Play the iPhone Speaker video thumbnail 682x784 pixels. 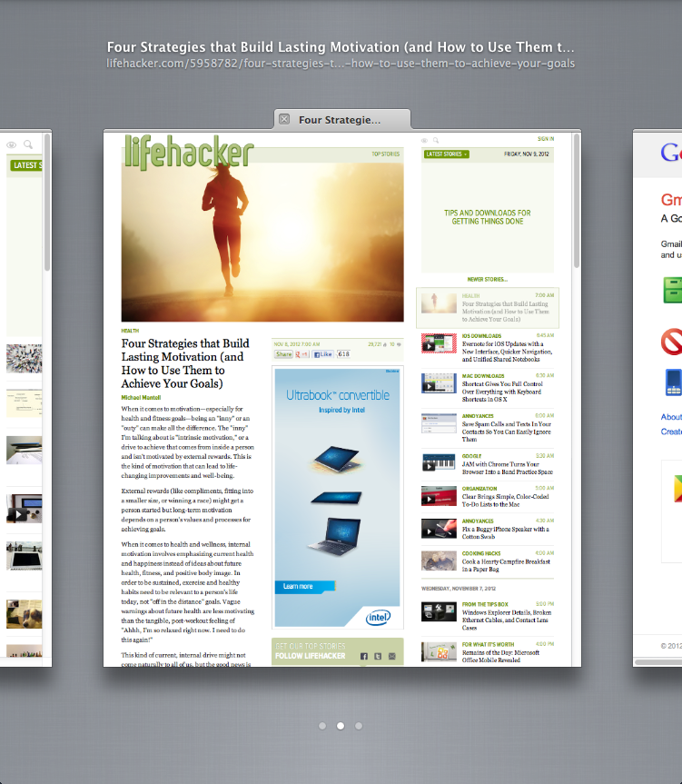coord(439,528)
